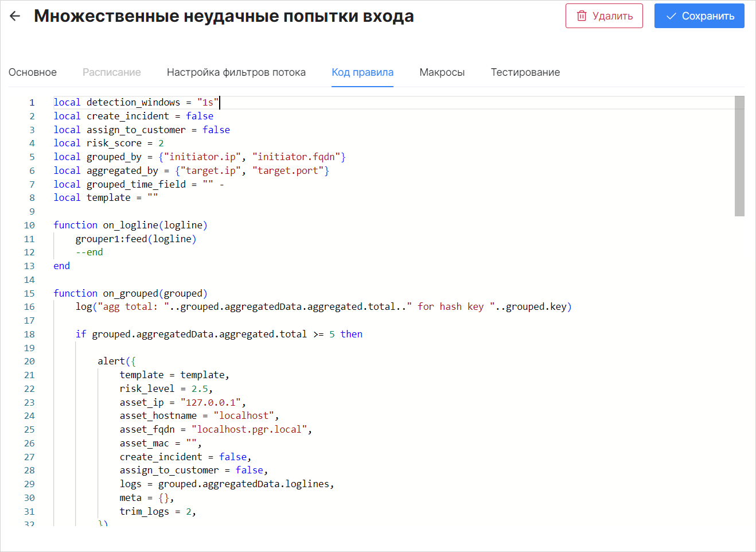Open the Основное tab
The width and height of the screenshot is (756, 552).
(33, 72)
